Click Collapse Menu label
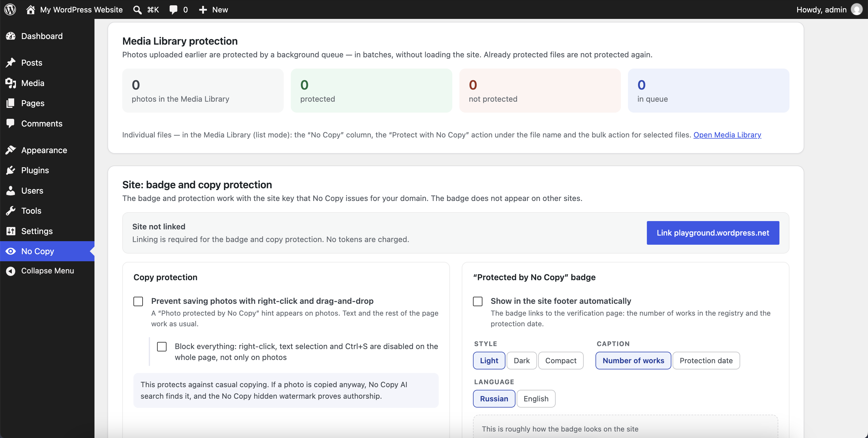868x438 pixels. (x=48, y=271)
